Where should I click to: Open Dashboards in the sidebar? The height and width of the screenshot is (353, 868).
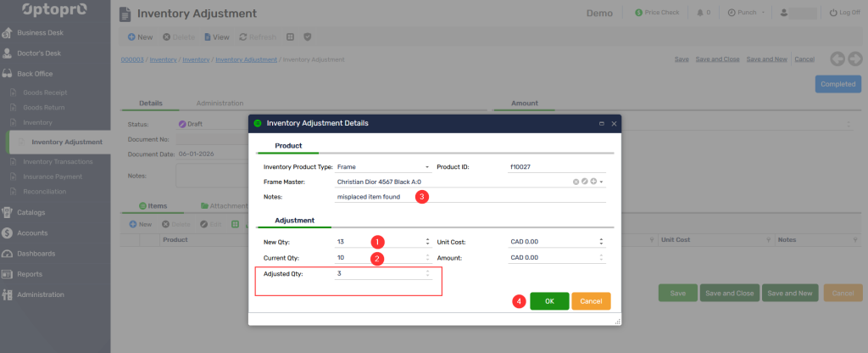[36, 253]
